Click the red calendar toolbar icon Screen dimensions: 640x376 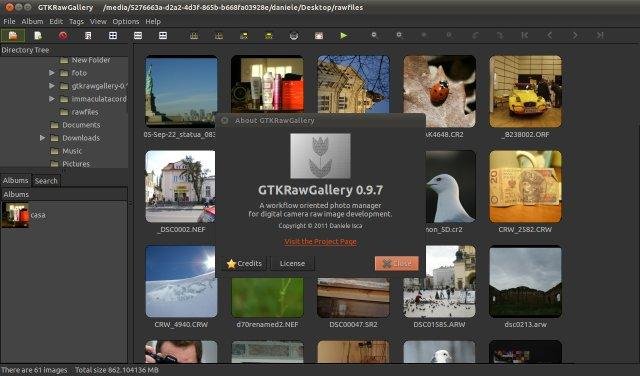[318, 36]
